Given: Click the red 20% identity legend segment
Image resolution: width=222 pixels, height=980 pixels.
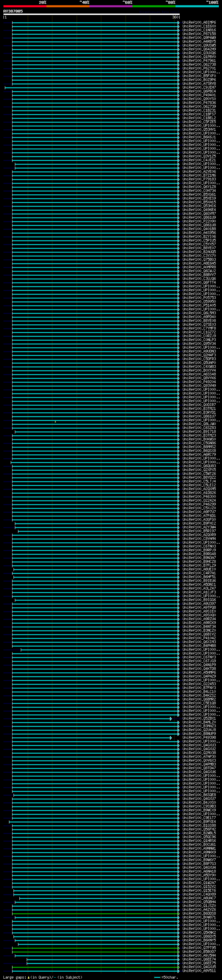Looking at the screenshot, I should coord(25,6).
